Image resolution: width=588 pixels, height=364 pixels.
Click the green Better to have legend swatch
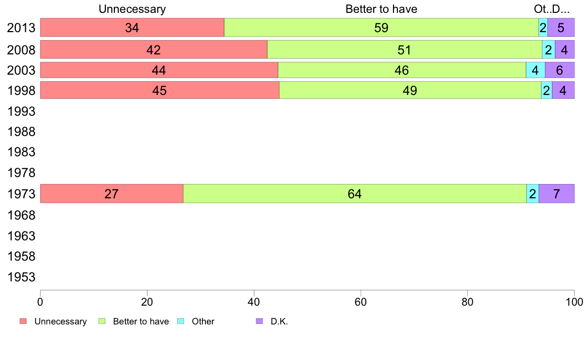pos(102,321)
